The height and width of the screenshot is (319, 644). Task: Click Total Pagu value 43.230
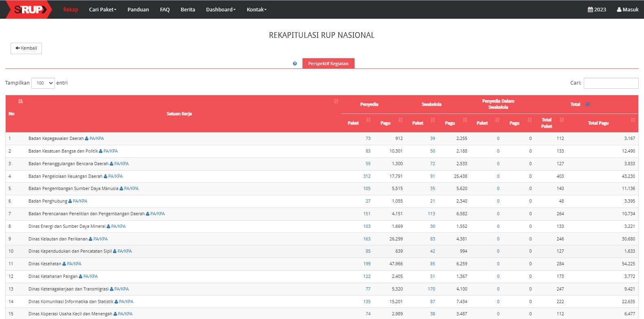click(629, 176)
